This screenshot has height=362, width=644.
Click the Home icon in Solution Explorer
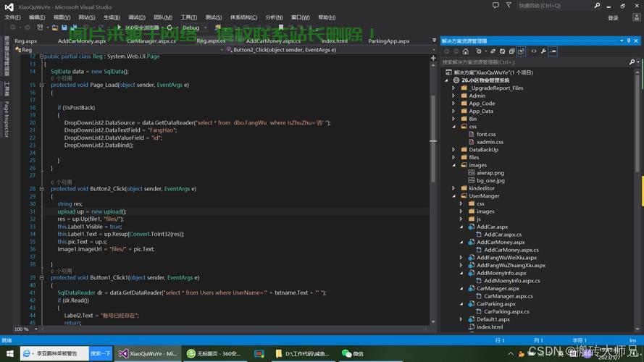[x=465, y=51]
